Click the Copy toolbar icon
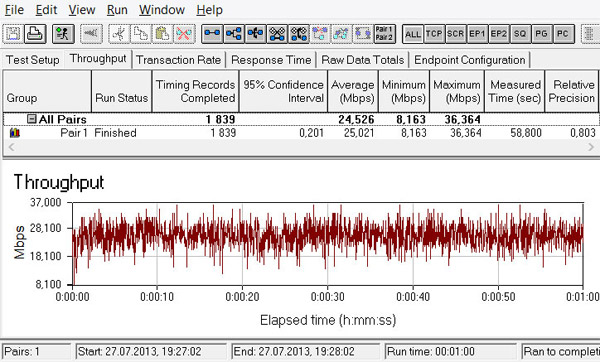Image resolution: width=600 pixels, height=362 pixels. pos(141,34)
